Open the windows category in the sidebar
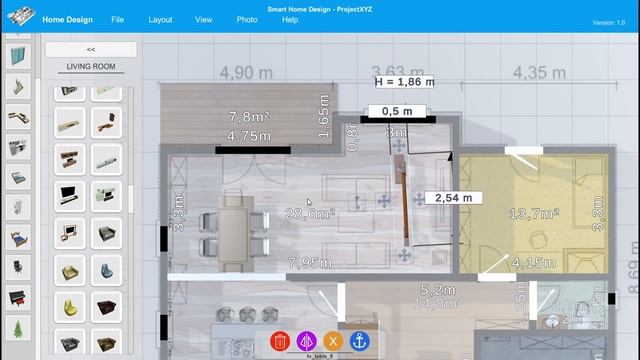This screenshot has width=640, height=360. (18, 56)
